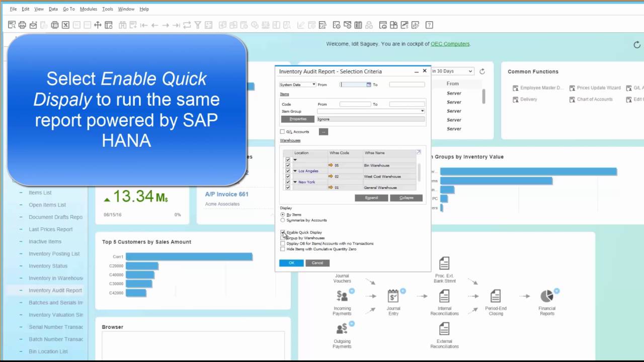Click the date To input field

[x=407, y=84]
